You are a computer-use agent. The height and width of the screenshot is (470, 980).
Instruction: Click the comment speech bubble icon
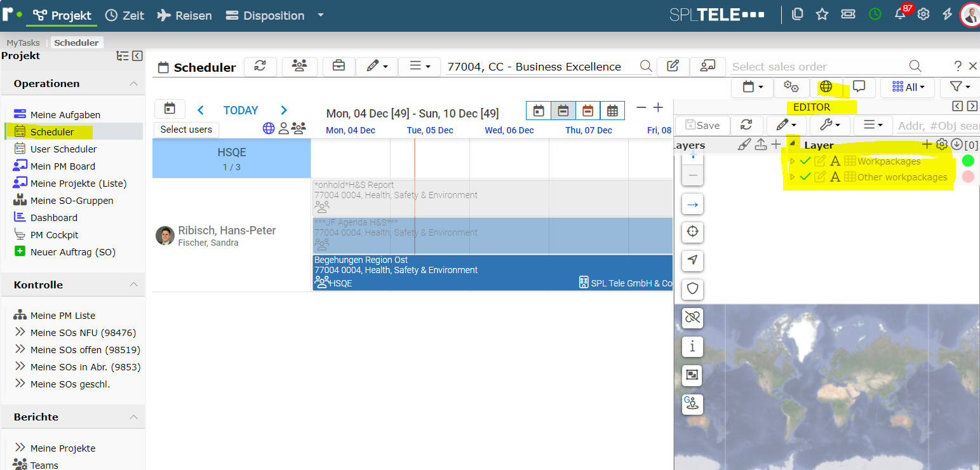pos(859,86)
